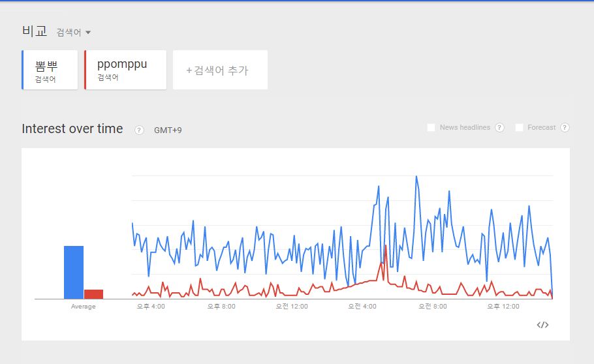The height and width of the screenshot is (364, 594).
Task: Click the blue line's tallest peak
Action: click(x=416, y=176)
